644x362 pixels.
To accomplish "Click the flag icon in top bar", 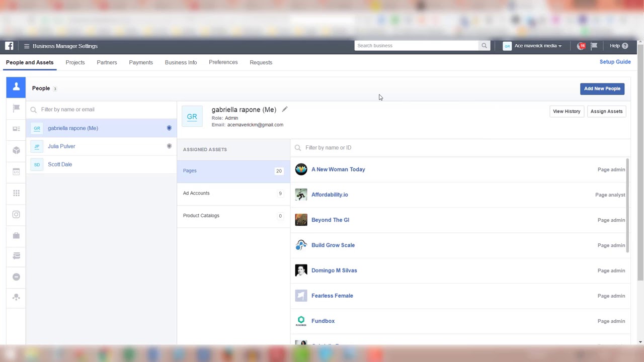I will pyautogui.click(x=594, y=46).
